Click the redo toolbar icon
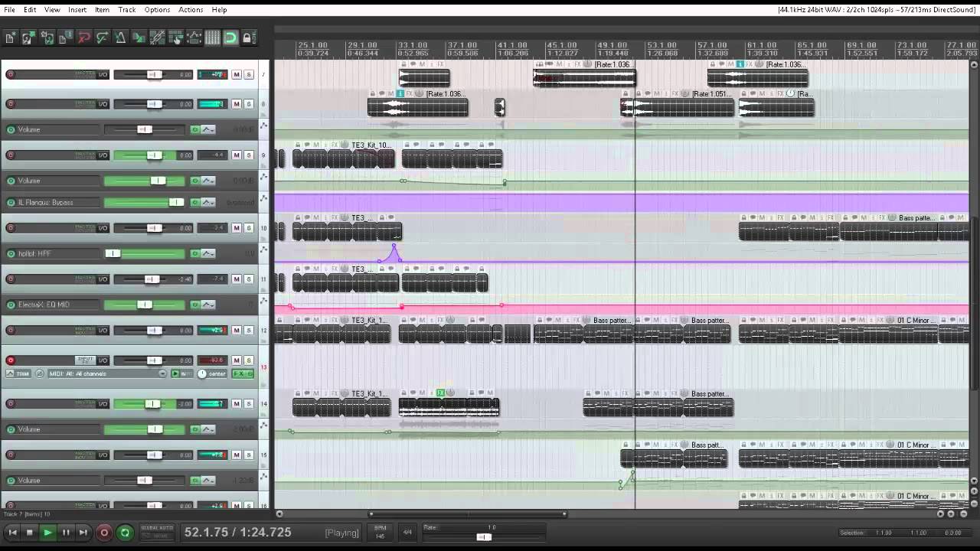This screenshot has width=980, height=551. click(102, 37)
